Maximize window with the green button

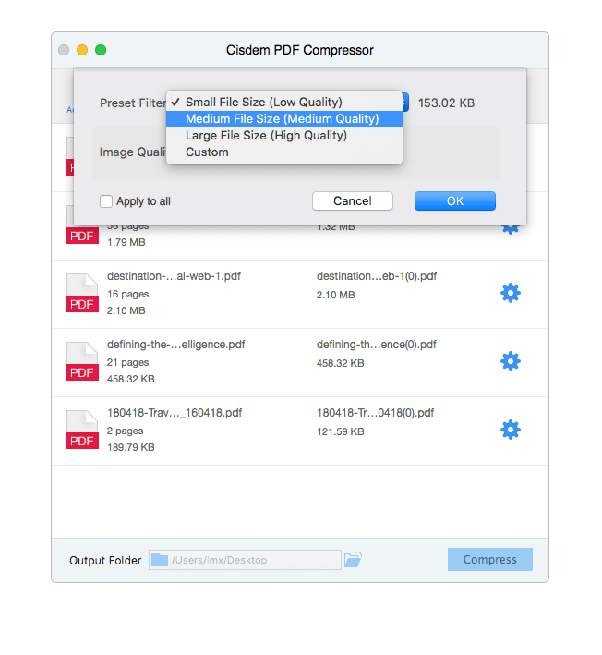101,50
